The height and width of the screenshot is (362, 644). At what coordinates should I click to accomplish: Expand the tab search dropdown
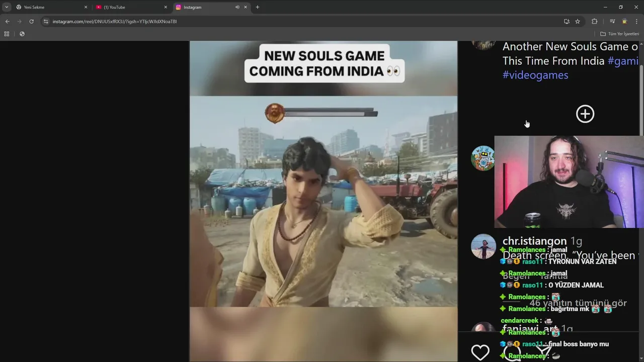[7, 7]
